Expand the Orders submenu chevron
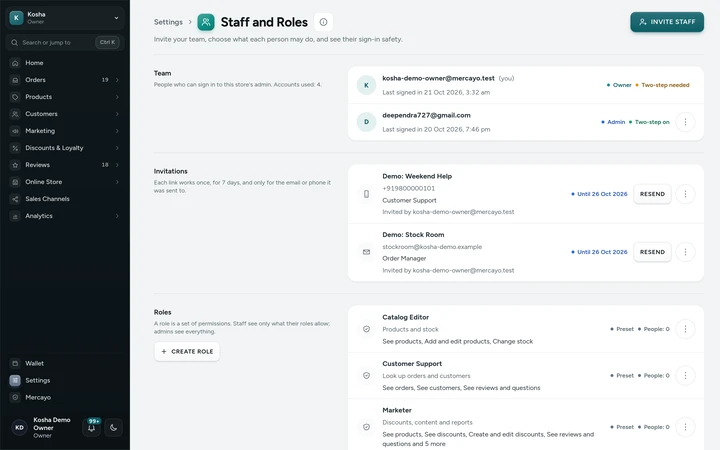This screenshot has width=720, height=450. coord(117,80)
